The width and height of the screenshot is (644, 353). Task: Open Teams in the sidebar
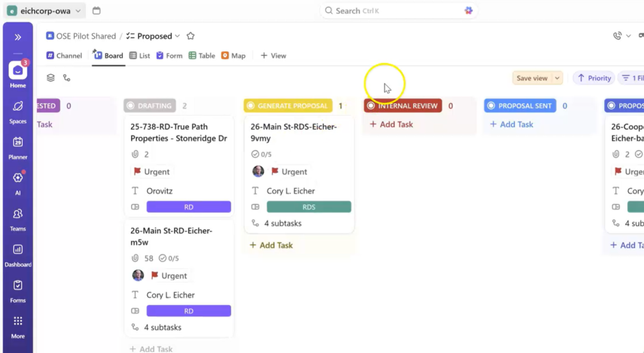point(18,220)
